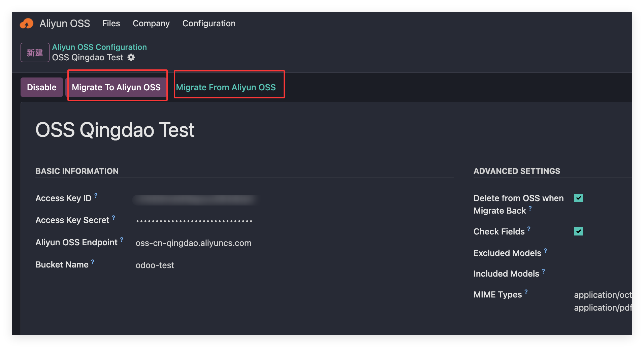Screen dimensions: 644x347
Task: Click the 新建 new record button
Action: point(35,53)
